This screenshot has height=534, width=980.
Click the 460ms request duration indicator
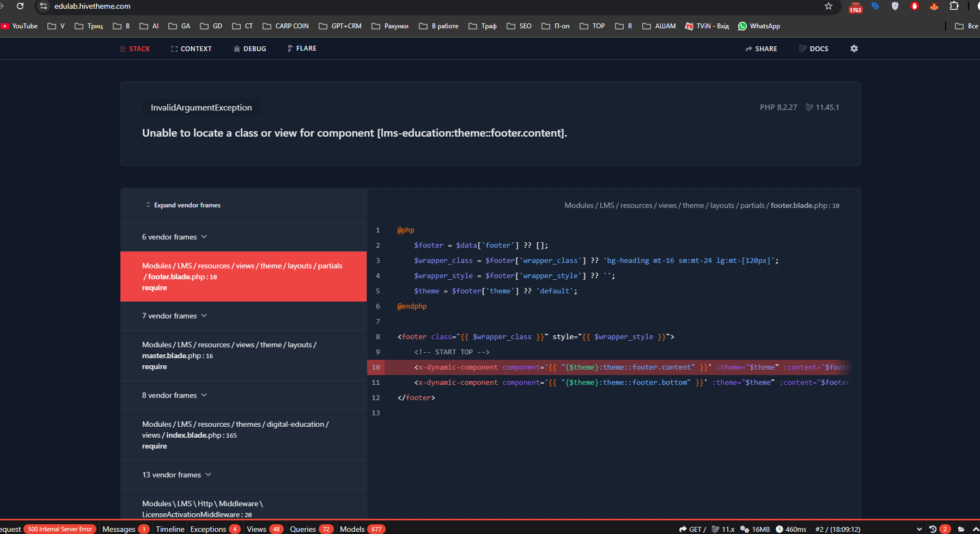791,529
